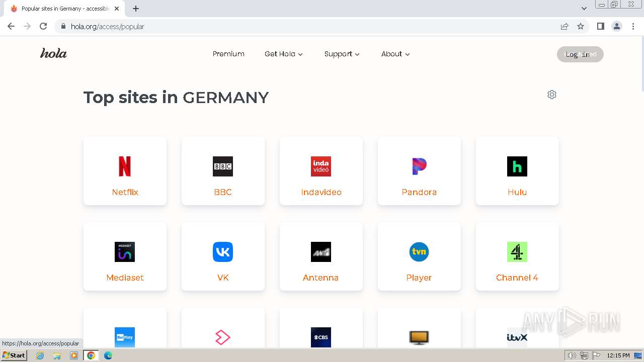Click the 12:15 PM system clock

click(x=618, y=355)
